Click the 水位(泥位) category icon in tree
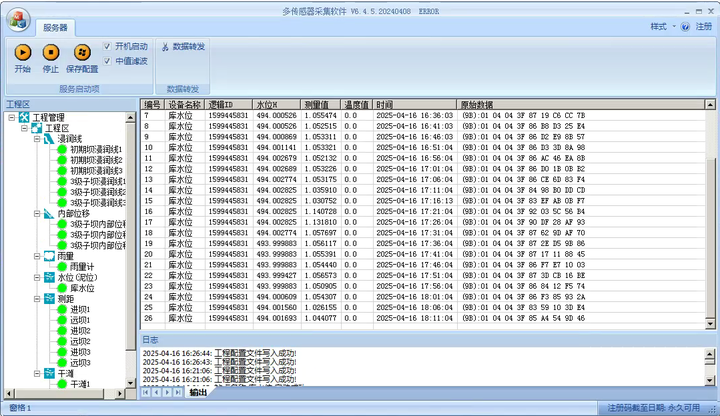This screenshot has height=416, width=720. pos(49,277)
